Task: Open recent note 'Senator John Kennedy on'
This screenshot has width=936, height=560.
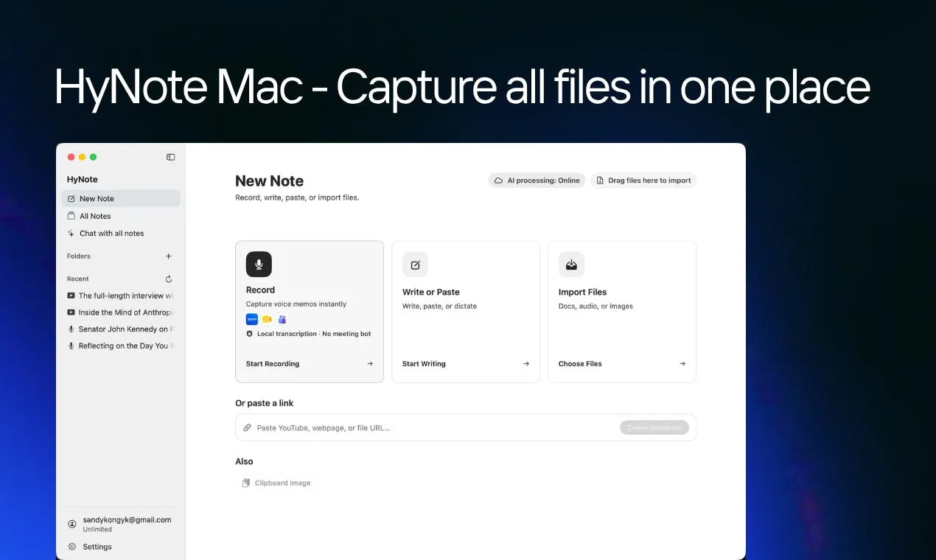Action: pyautogui.click(x=121, y=329)
